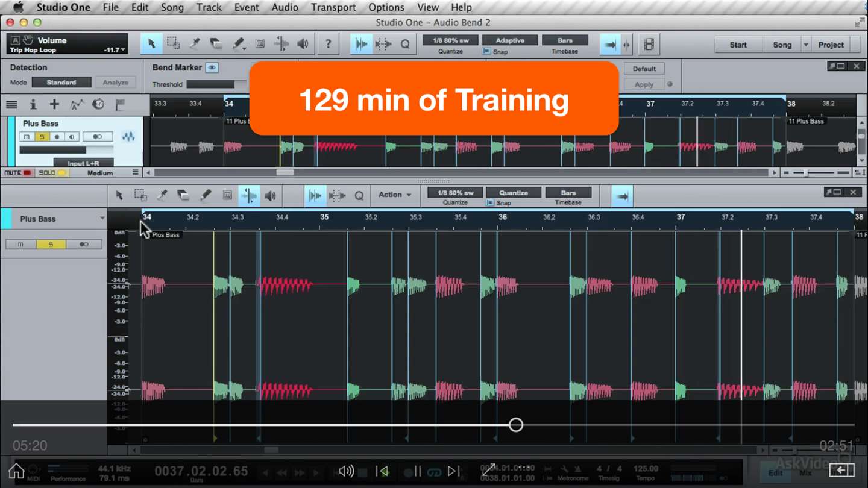Screen dimensions: 868x488
Task: Open the Action dropdown in editor
Action: pos(395,195)
